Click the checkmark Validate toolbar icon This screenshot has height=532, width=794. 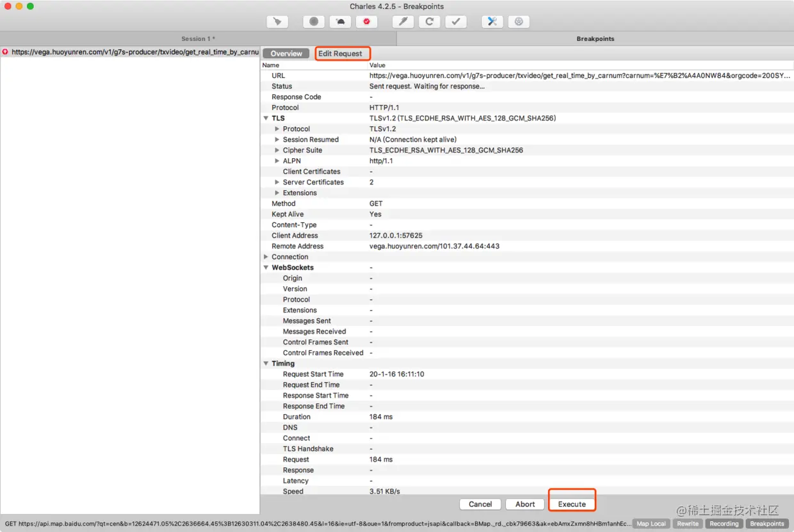coord(455,21)
